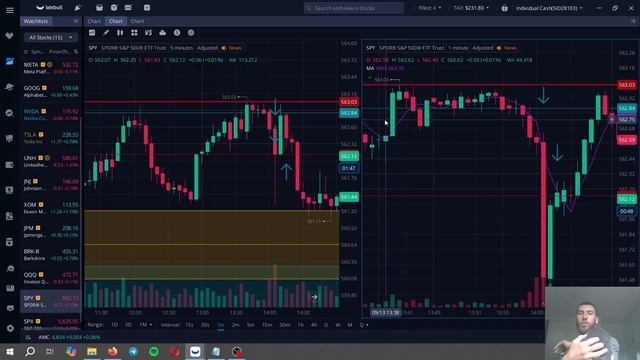Click the candlestick chart type icon
640x360 pixels.
click(x=120, y=33)
